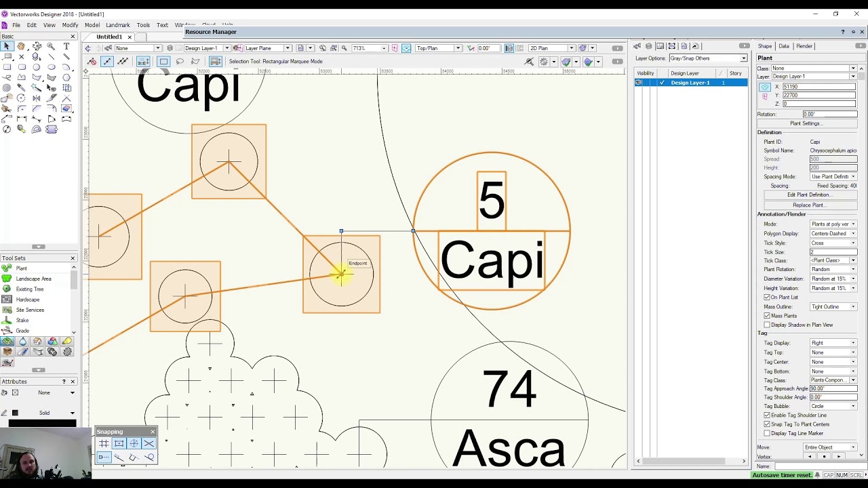Select the Oval tool
The image size is (868, 488).
tap(52, 67)
